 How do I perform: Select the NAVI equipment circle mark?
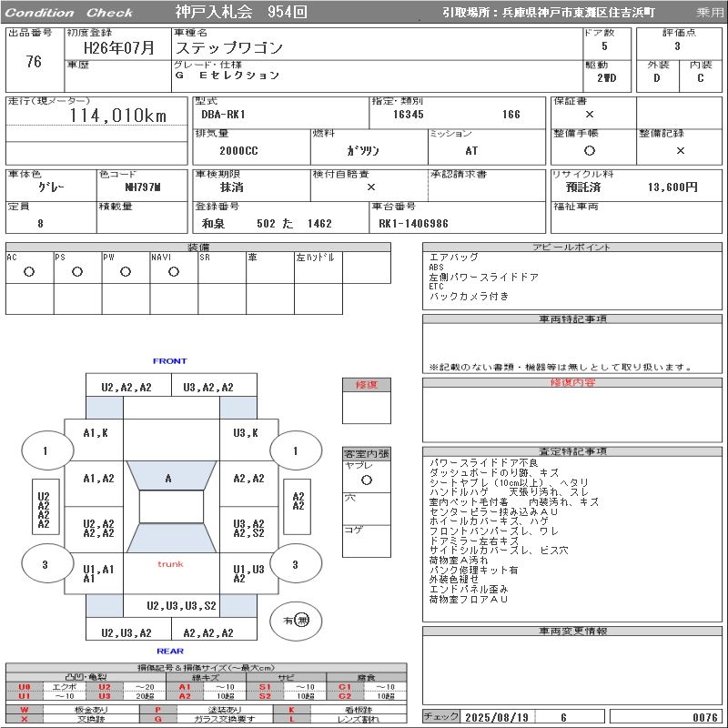click(174, 272)
